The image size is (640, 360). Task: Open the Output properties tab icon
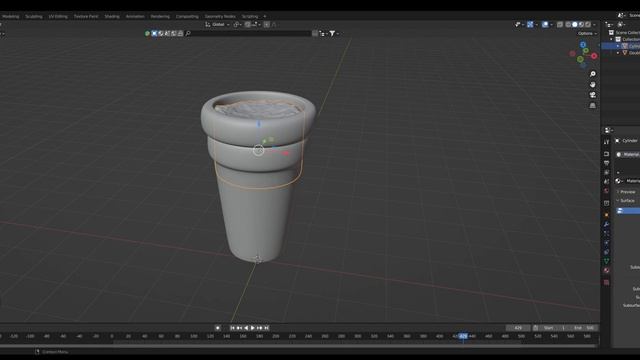pyautogui.click(x=607, y=163)
